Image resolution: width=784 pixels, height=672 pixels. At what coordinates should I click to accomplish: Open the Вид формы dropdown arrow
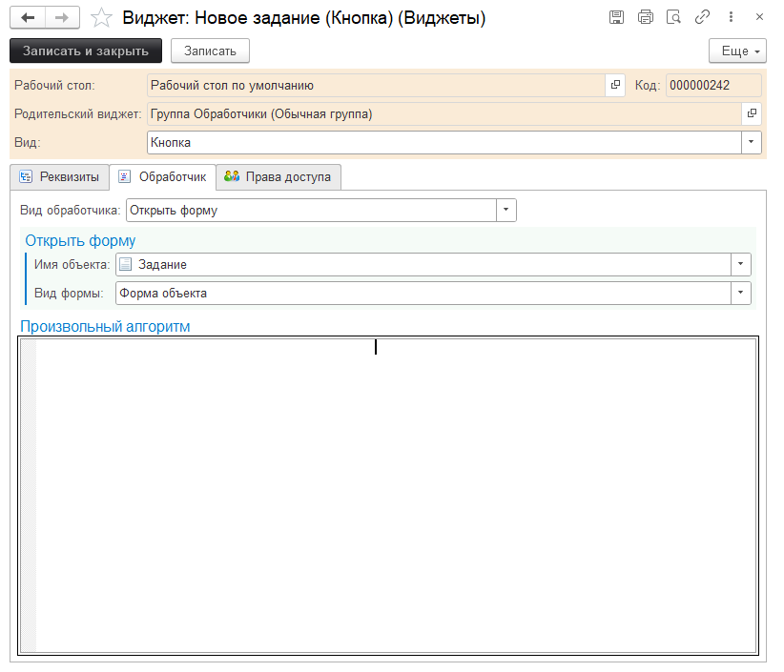[x=741, y=294]
